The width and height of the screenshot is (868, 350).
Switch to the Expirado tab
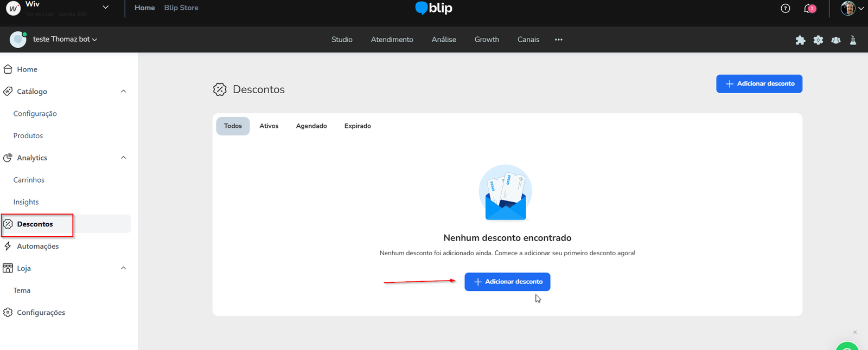pyautogui.click(x=358, y=126)
